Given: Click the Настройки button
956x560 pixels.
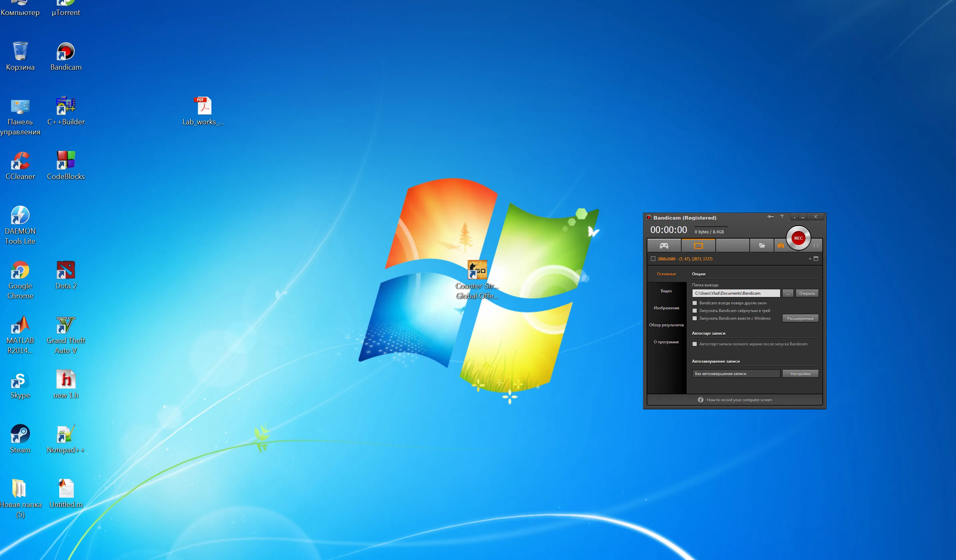Looking at the screenshot, I should point(800,373).
